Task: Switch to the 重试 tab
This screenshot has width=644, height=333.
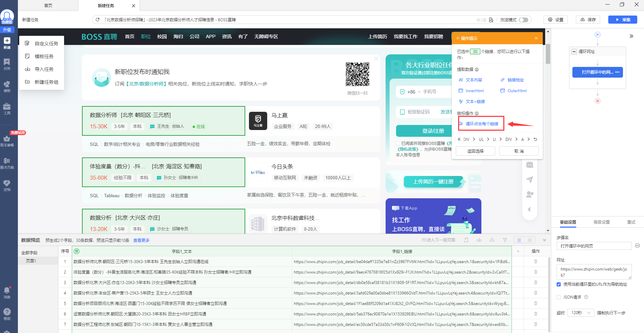Action: click(x=631, y=222)
